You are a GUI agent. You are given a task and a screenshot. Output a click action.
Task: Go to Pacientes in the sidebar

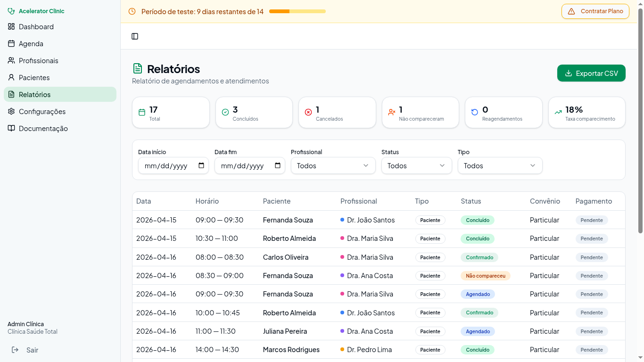[x=34, y=78]
